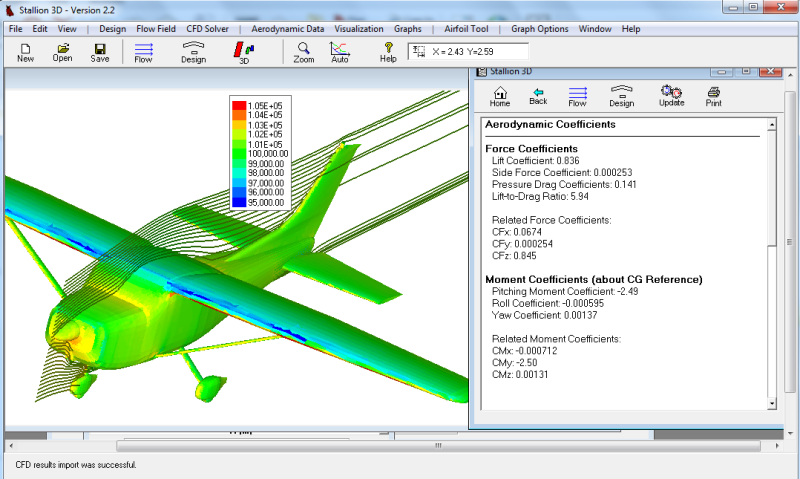This screenshot has height=479, width=800.
Task: Open the Aerodynamic Data menu
Action: click(x=288, y=29)
